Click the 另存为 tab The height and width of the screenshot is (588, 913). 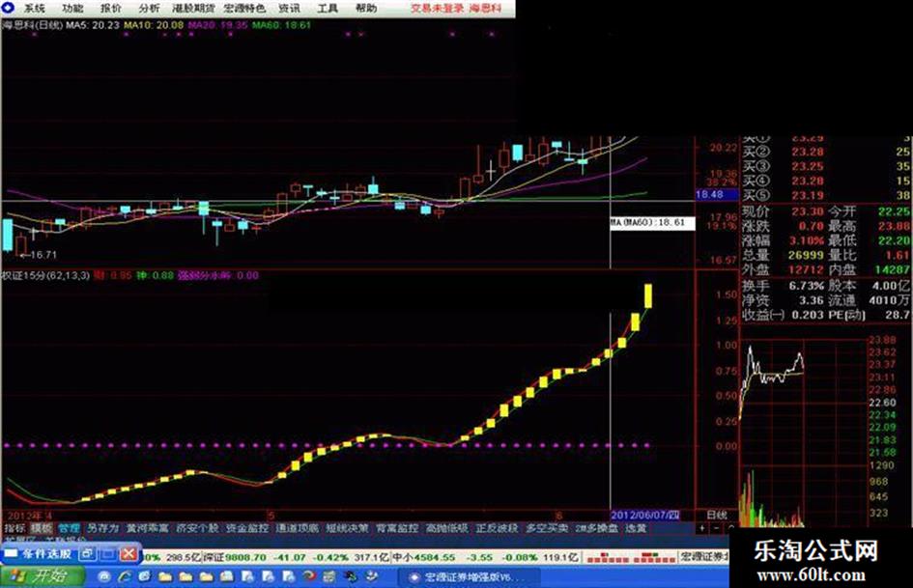pyautogui.click(x=102, y=528)
